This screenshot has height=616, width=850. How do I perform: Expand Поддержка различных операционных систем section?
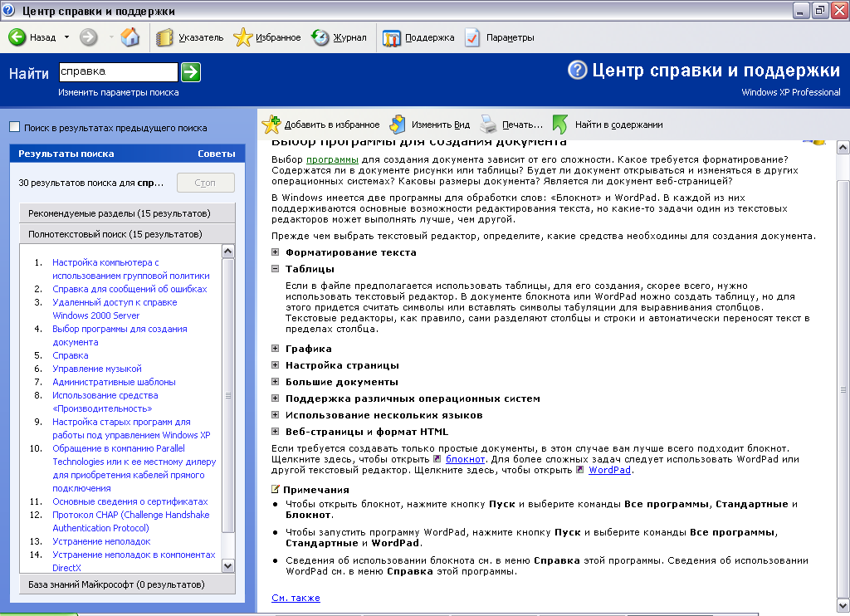tap(276, 398)
